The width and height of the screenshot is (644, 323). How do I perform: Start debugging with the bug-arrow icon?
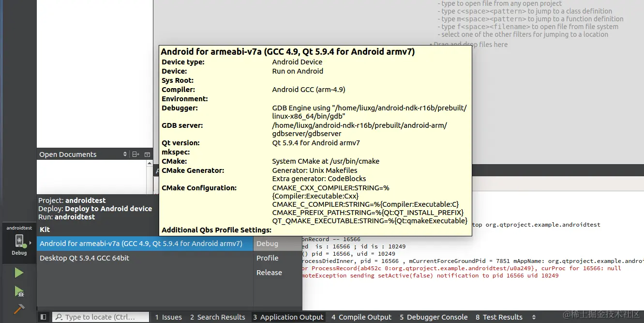pyautogui.click(x=19, y=291)
